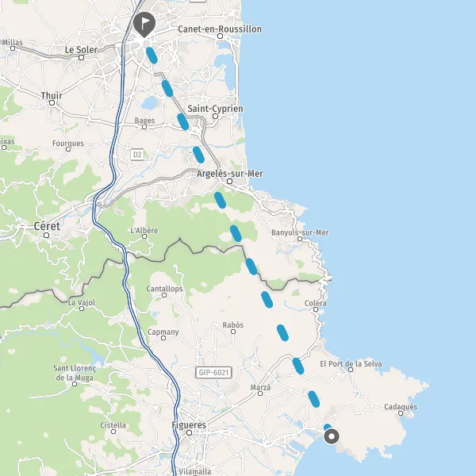The height and width of the screenshot is (476, 476).
Task: Click the start flag marker pin
Action: [144, 25]
